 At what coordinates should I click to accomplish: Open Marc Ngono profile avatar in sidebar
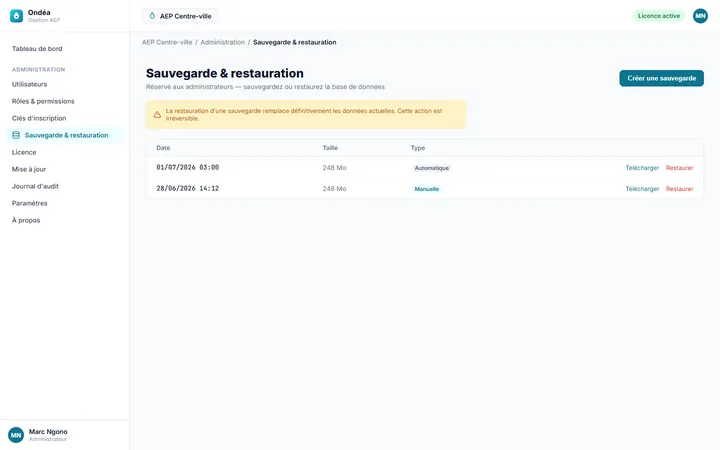click(16, 435)
